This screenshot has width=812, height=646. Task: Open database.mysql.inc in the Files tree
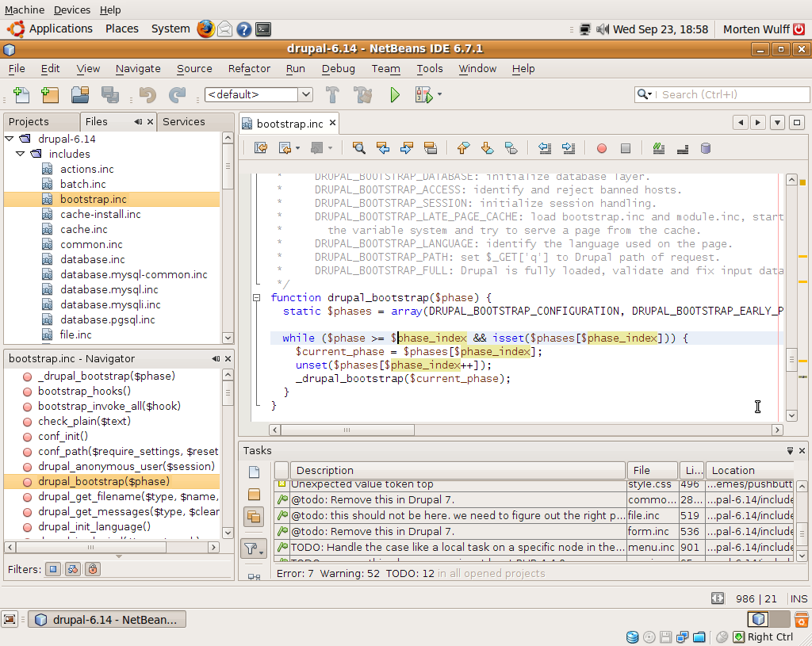coord(109,290)
